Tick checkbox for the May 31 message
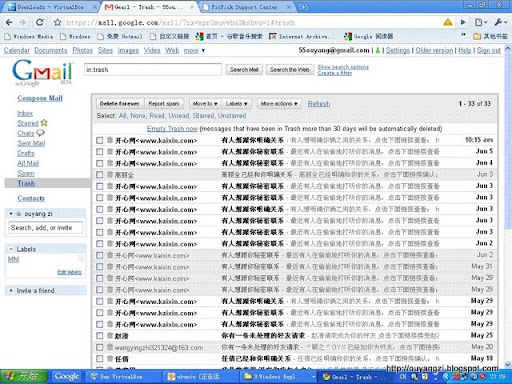This screenshot has width=512, height=384. coord(99,267)
